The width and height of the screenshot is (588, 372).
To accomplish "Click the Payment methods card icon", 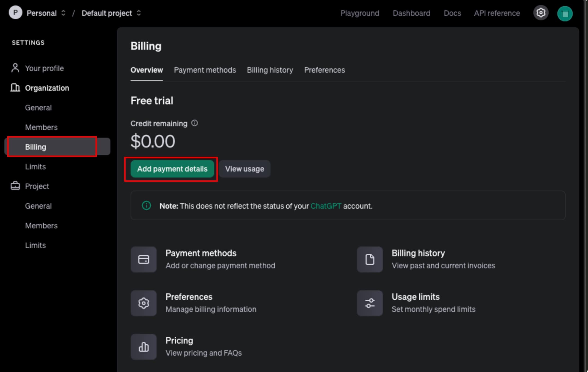I will (x=143, y=259).
